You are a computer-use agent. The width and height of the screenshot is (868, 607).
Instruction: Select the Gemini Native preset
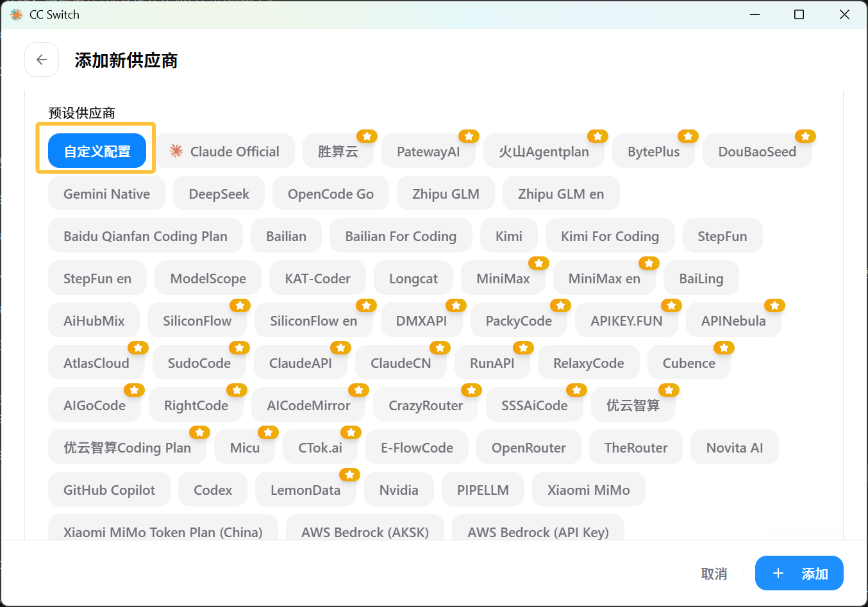(106, 194)
